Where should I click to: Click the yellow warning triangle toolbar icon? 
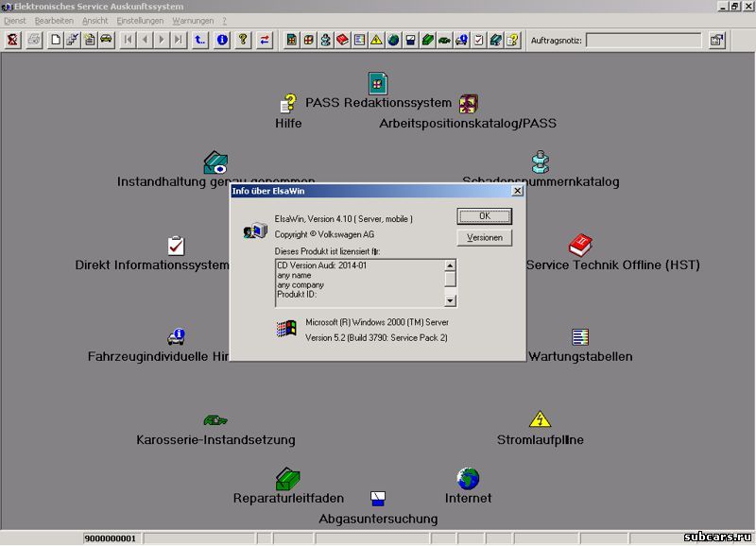point(376,40)
